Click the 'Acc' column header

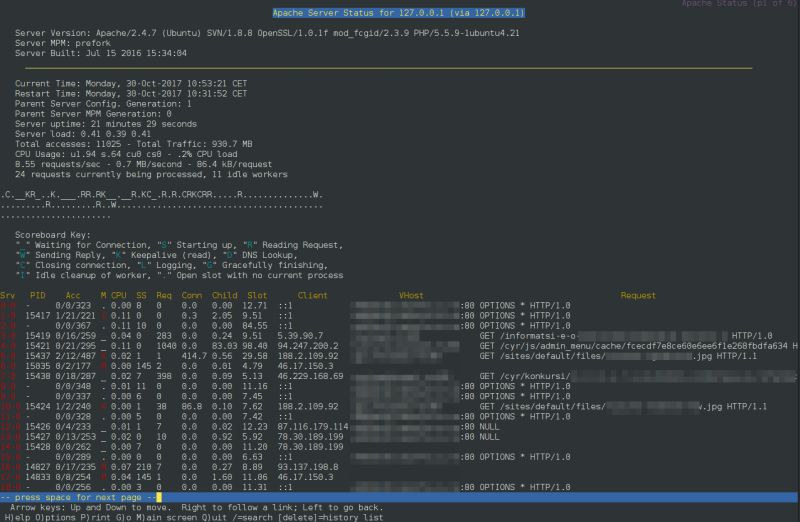(73, 295)
